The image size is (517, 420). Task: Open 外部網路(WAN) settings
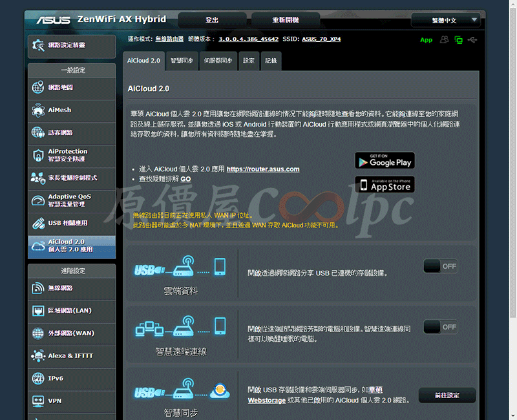(x=72, y=333)
